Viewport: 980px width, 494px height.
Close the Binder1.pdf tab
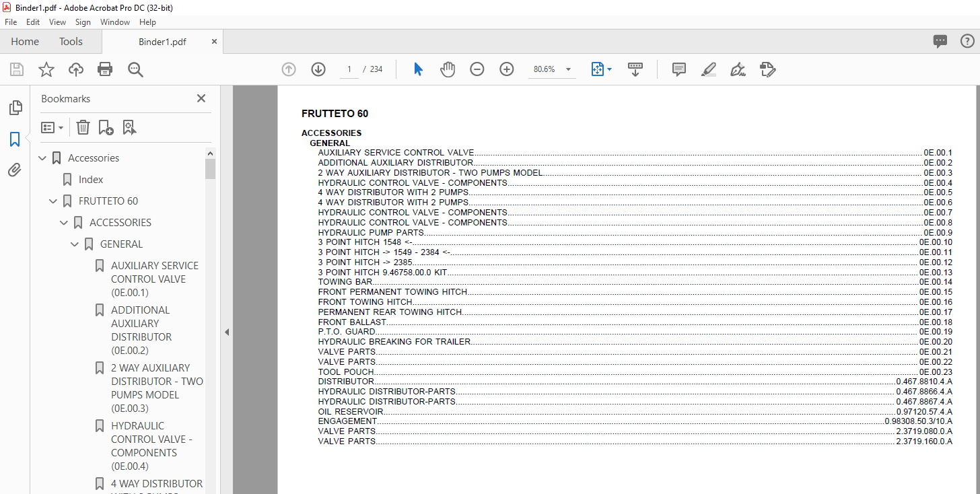214,42
